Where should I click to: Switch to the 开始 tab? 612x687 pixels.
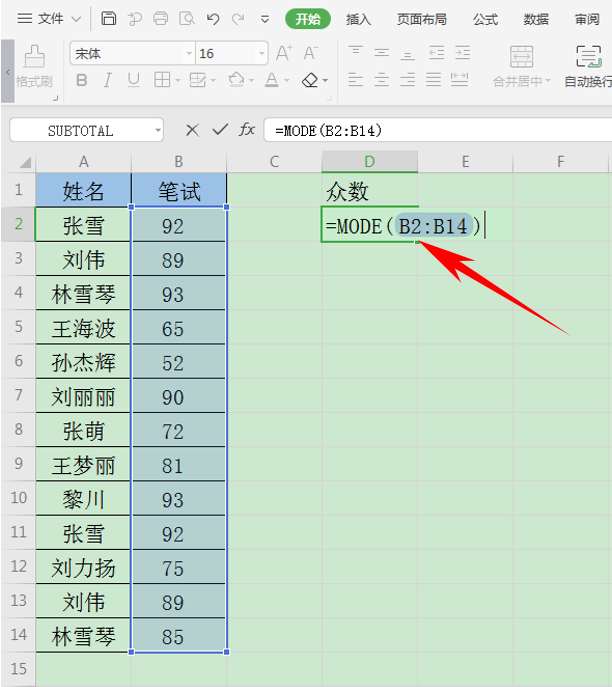[x=308, y=19]
